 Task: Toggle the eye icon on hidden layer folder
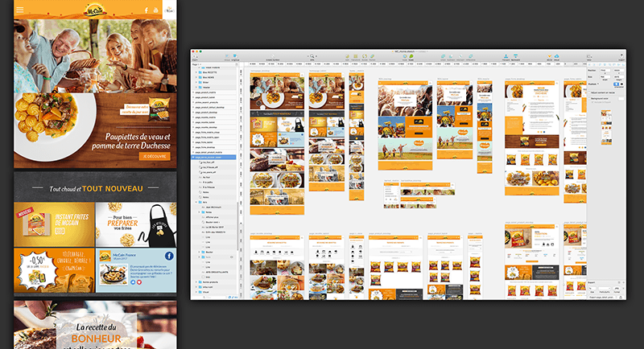[232, 257]
